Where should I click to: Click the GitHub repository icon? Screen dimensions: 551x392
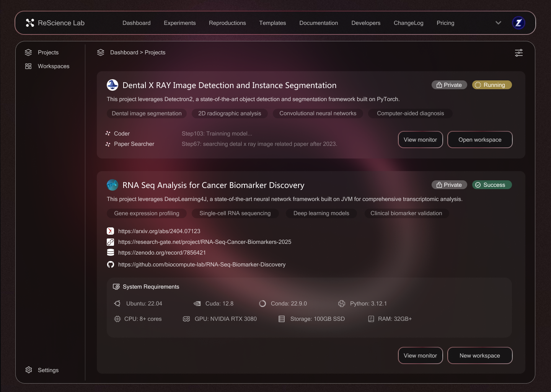click(x=111, y=265)
